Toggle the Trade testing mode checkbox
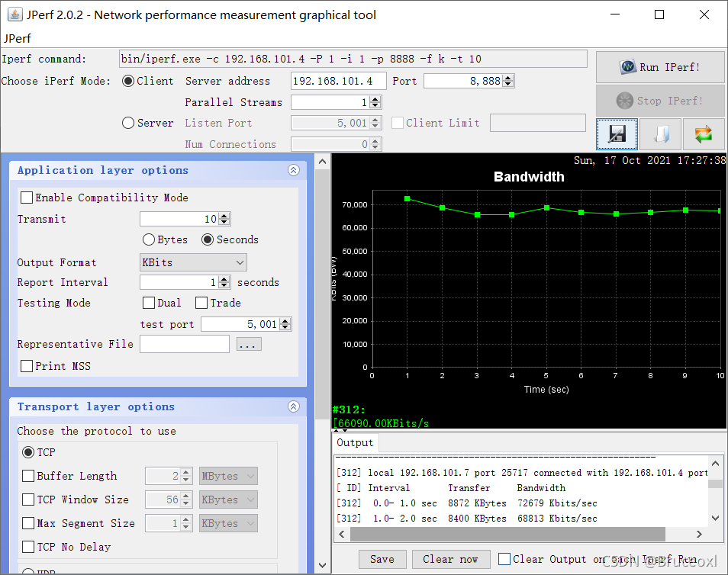 pyautogui.click(x=201, y=303)
